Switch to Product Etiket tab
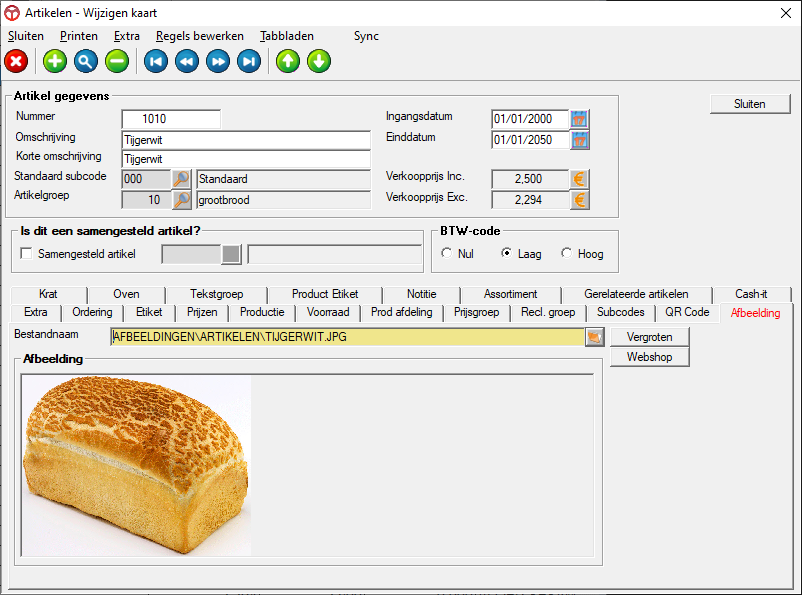 (325, 294)
